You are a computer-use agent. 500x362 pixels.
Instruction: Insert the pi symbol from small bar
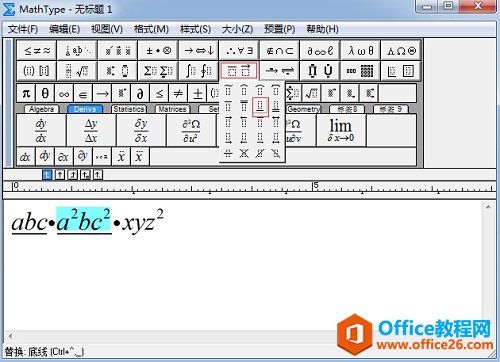pyautogui.click(x=26, y=93)
